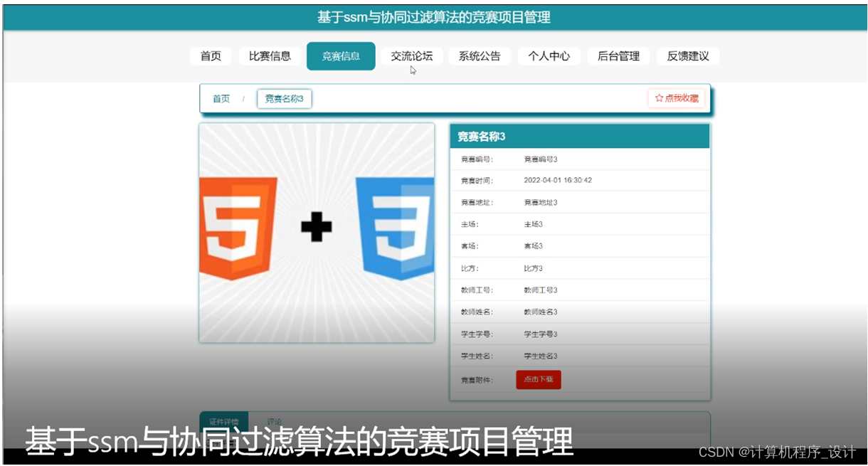Go to 比赛信息 in the navigation
Image resolution: width=868 pixels, height=466 pixels.
click(x=270, y=56)
